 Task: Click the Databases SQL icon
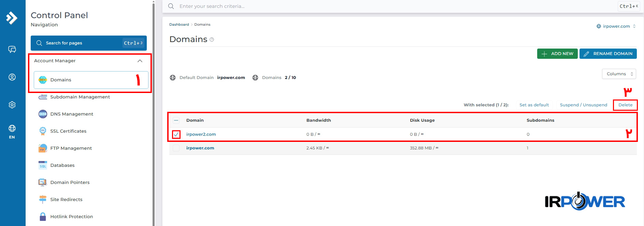coord(43,165)
